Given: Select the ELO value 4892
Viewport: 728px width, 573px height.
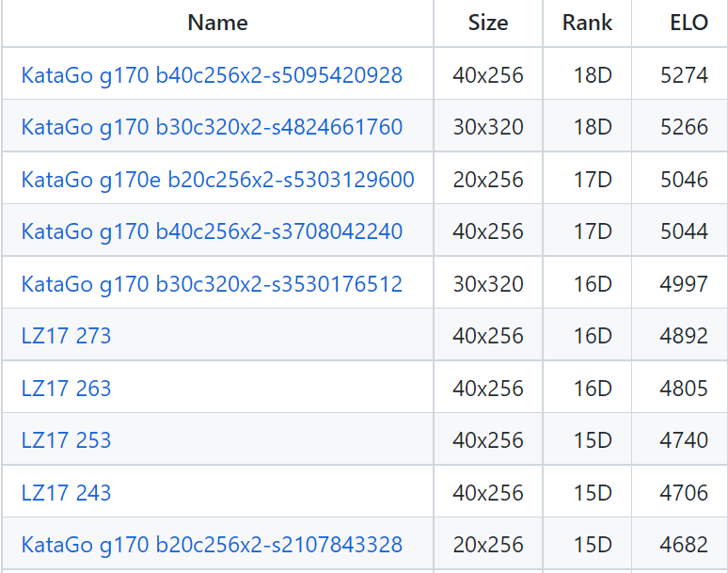Looking at the screenshot, I should pyautogui.click(x=684, y=336).
